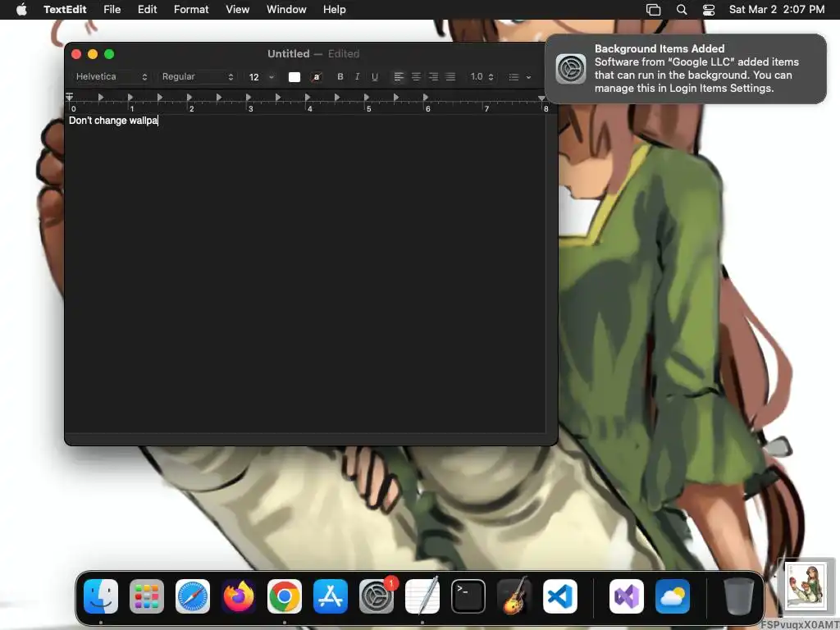Toggle underline formatting in TextEdit toolbar
The image size is (840, 630).
point(375,76)
